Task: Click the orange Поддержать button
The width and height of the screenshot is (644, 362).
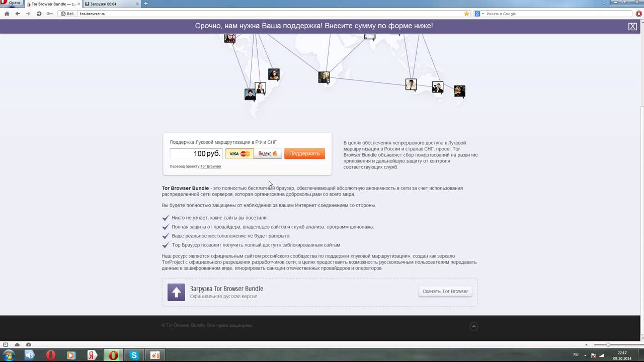Action: coord(304,153)
